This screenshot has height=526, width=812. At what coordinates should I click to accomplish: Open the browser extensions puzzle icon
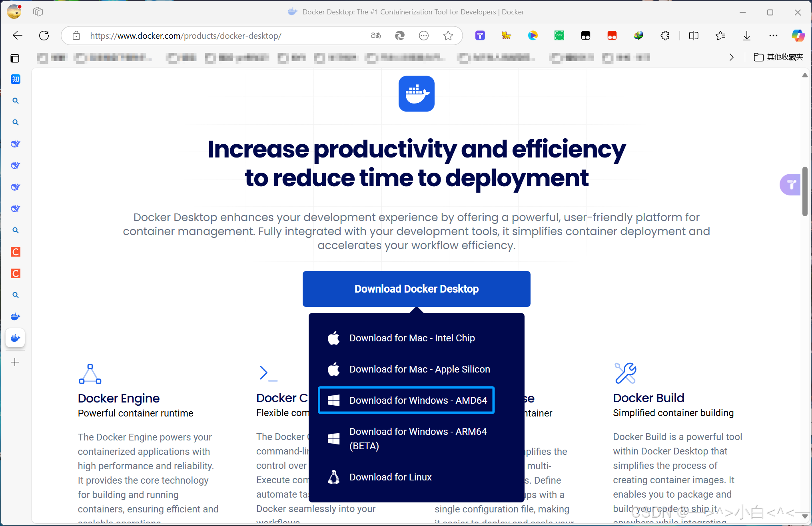pos(665,36)
